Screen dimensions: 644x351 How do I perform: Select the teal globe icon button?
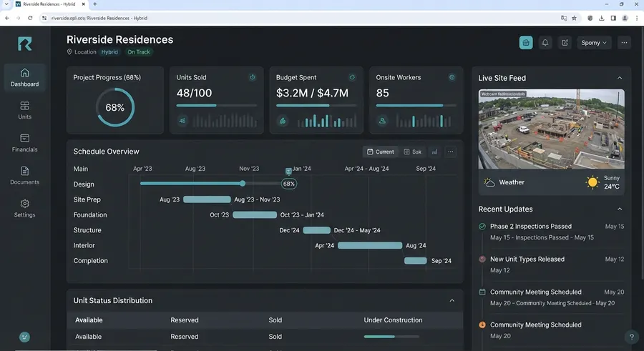pos(526,43)
